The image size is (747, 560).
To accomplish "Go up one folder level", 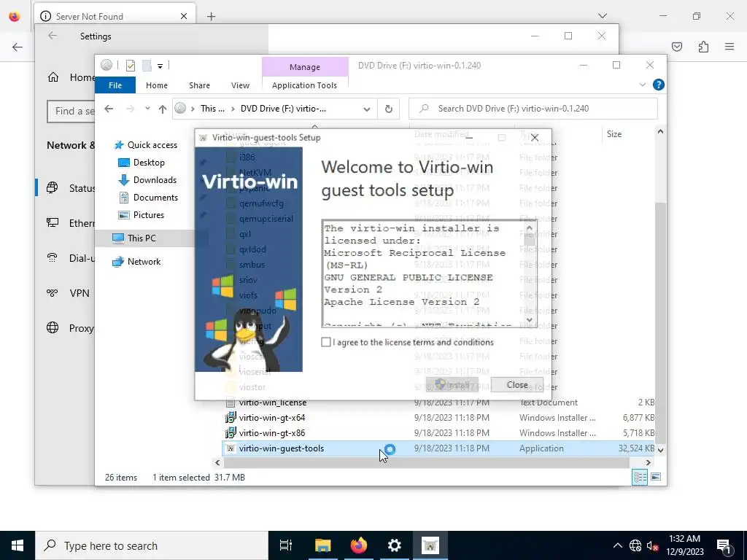I will pyautogui.click(x=163, y=109).
